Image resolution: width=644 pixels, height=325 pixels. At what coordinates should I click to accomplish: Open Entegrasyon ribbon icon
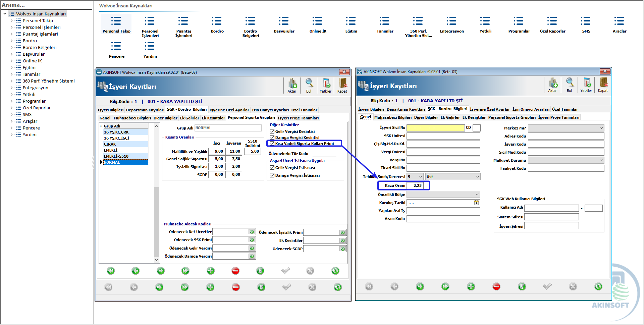pyautogui.click(x=452, y=24)
